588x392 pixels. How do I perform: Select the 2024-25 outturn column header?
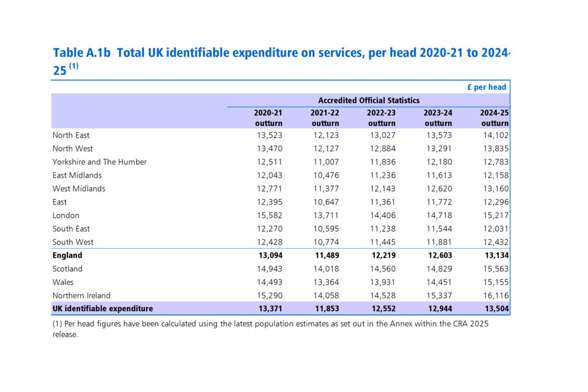(495, 118)
